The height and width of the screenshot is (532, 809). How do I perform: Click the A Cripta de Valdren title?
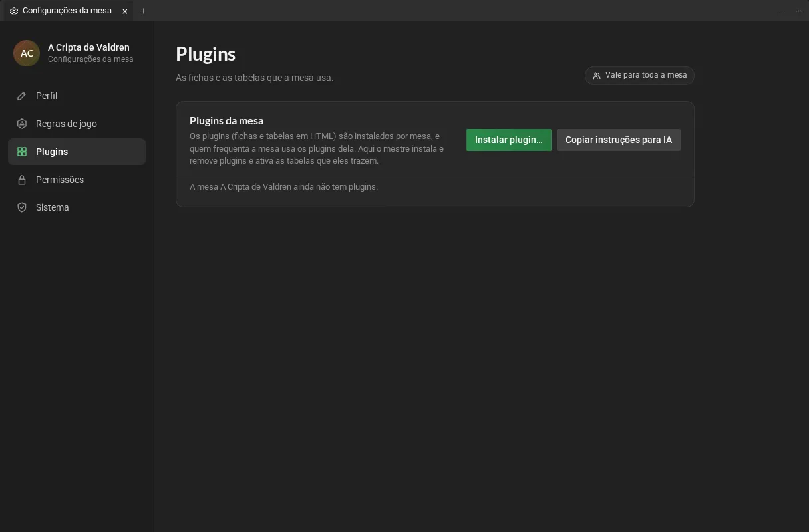(88, 47)
